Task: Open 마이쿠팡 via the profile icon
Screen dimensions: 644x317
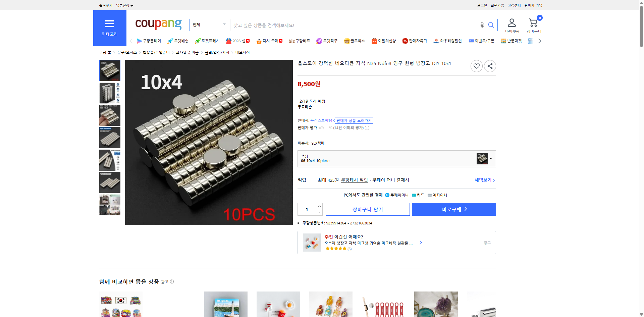Action: [512, 22]
